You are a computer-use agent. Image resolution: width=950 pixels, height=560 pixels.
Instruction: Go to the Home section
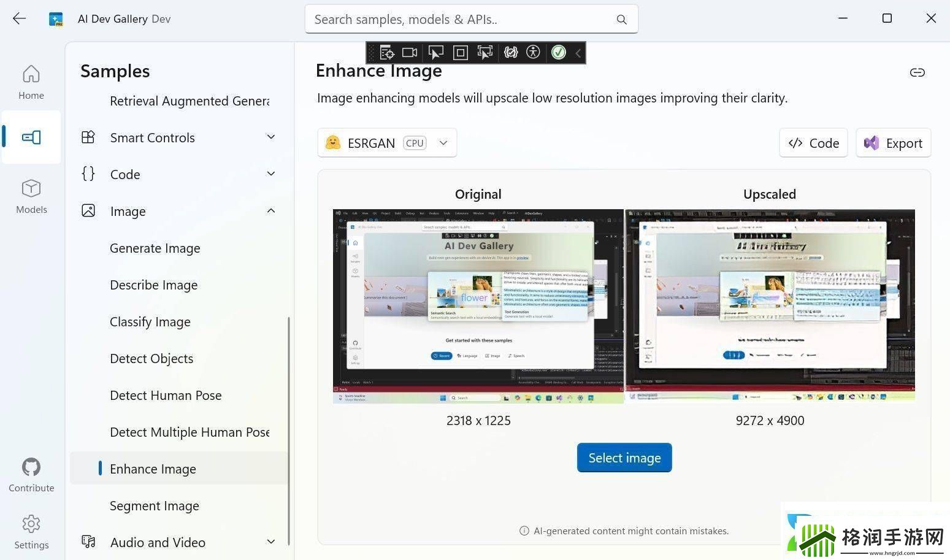click(31, 81)
